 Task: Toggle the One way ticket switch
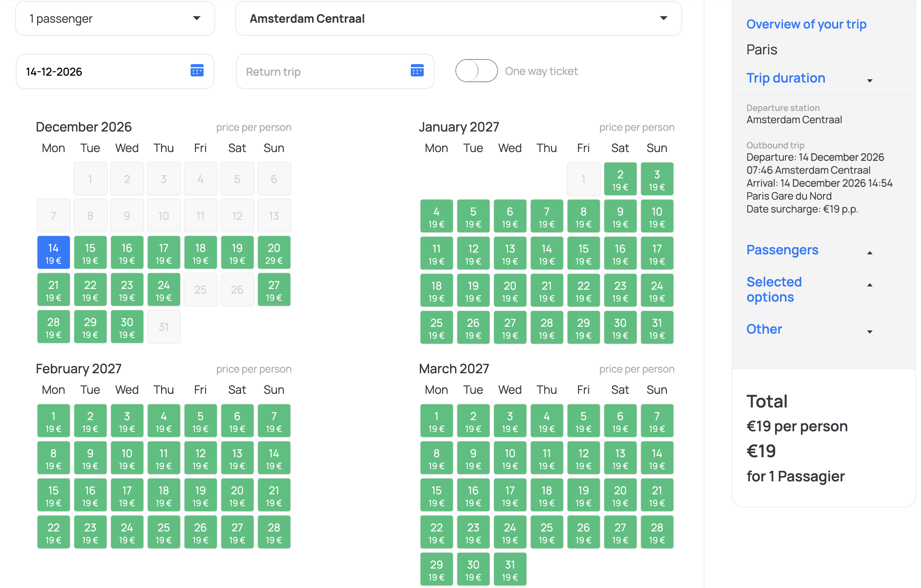pyautogui.click(x=476, y=71)
